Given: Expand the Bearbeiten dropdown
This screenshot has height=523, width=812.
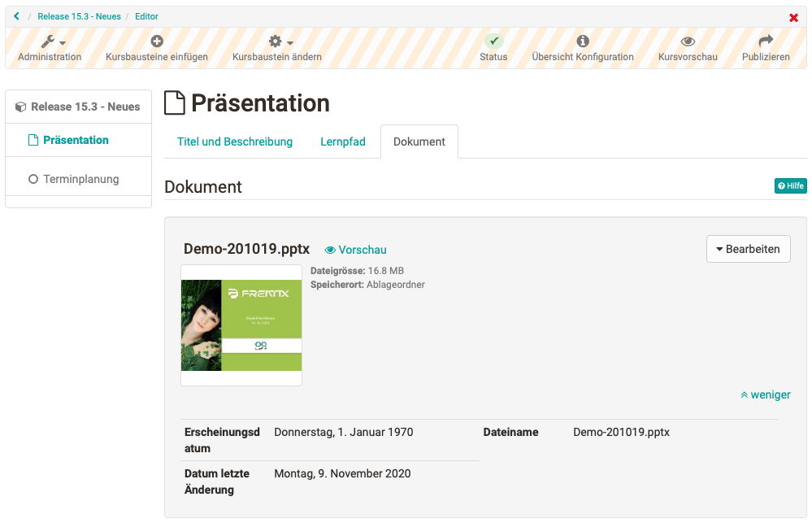Looking at the screenshot, I should pyautogui.click(x=749, y=249).
